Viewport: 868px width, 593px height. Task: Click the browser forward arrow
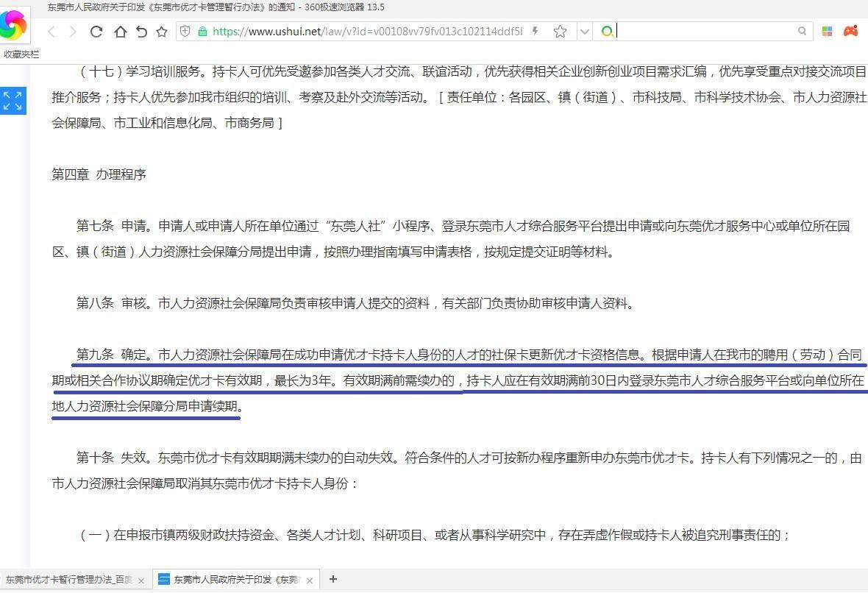[x=73, y=32]
